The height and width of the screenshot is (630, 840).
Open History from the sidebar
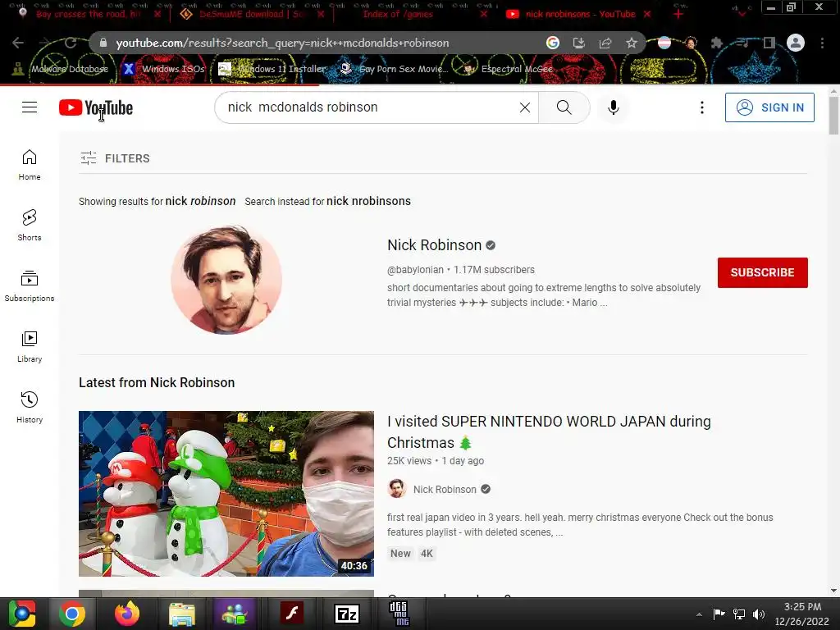click(x=30, y=408)
